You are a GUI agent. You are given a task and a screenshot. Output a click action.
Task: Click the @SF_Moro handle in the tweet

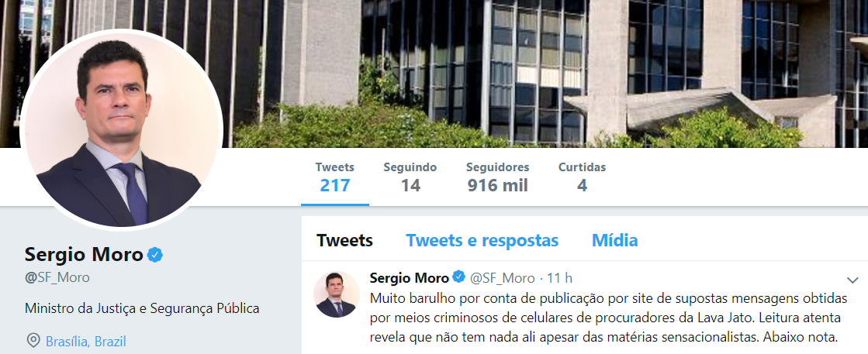pyautogui.click(x=502, y=277)
